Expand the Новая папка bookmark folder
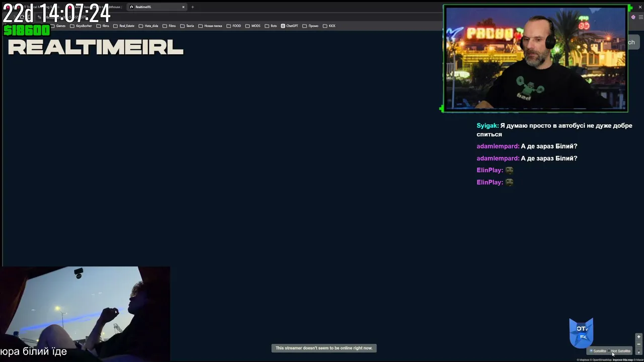The height and width of the screenshot is (362, 644). coord(210,26)
